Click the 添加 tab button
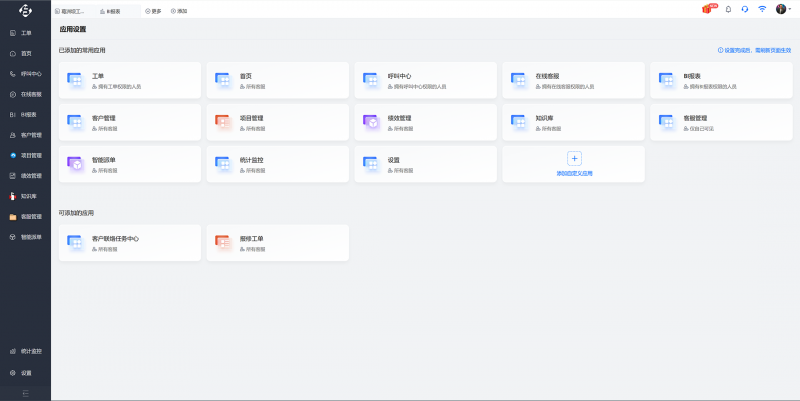Image resolution: width=800 pixels, height=401 pixels. [x=179, y=10]
